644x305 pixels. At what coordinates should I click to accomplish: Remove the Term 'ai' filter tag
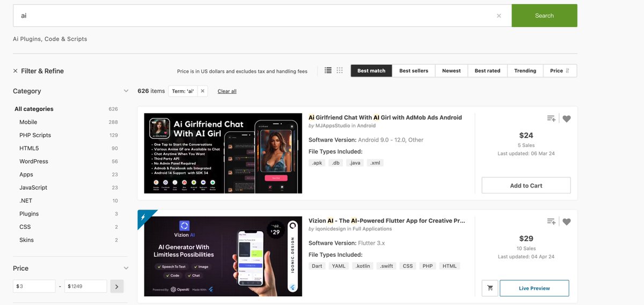pyautogui.click(x=202, y=91)
